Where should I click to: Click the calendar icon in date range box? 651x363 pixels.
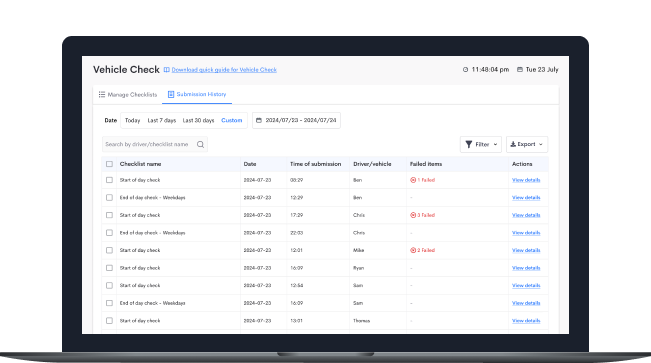click(259, 120)
